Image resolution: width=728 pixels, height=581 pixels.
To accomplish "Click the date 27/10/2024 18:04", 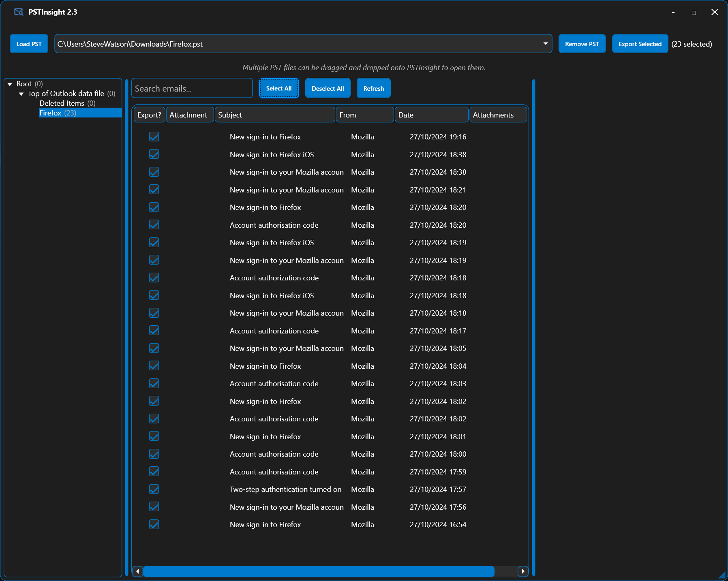I will click(x=438, y=366).
